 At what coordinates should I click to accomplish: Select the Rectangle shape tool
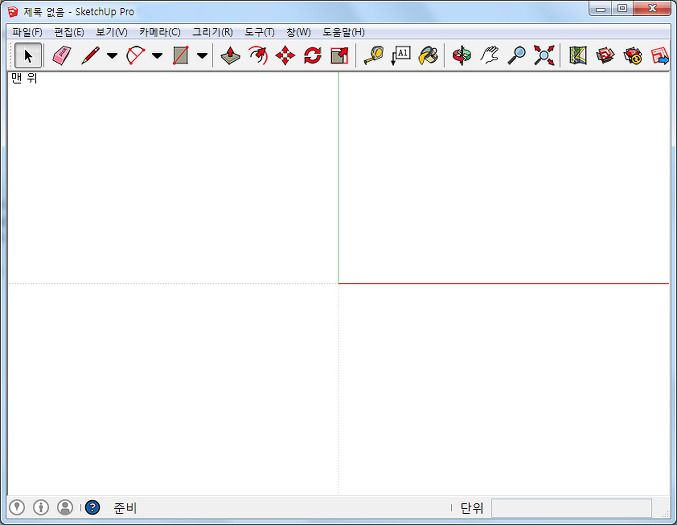pyautogui.click(x=180, y=56)
